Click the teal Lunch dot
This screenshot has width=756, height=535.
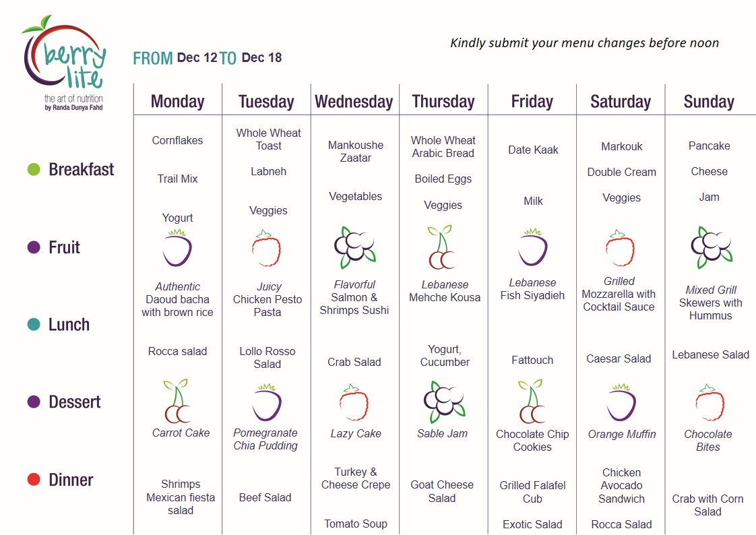coord(34,324)
